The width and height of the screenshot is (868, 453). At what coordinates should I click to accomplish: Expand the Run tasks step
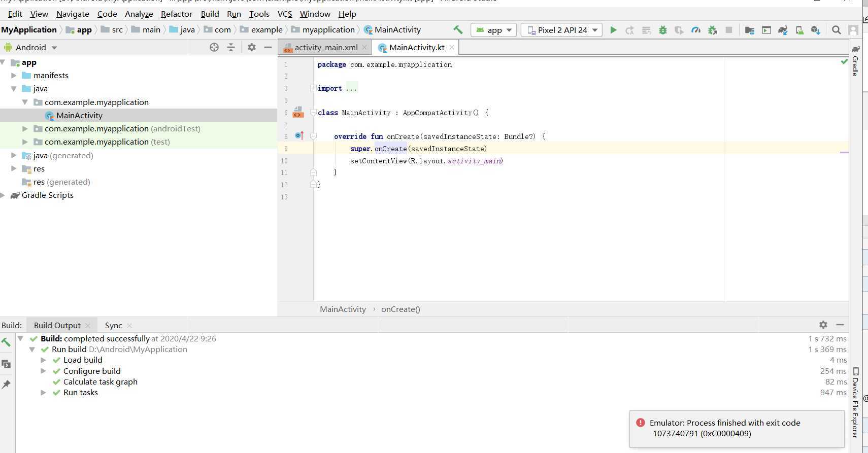click(x=43, y=392)
